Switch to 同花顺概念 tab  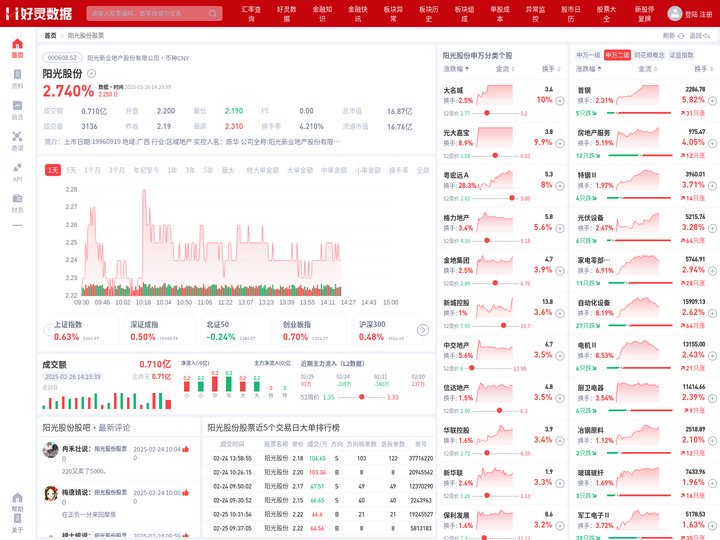(649, 55)
